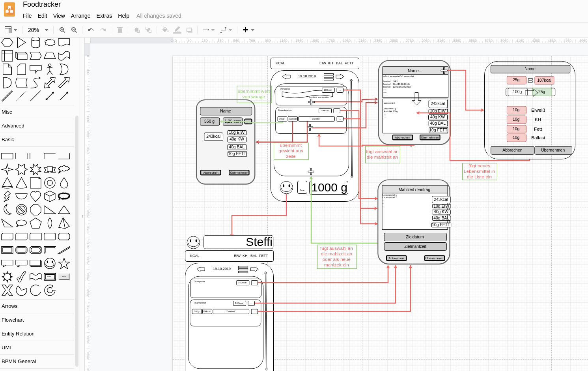Expand the Misc shapes section

tap(37, 112)
